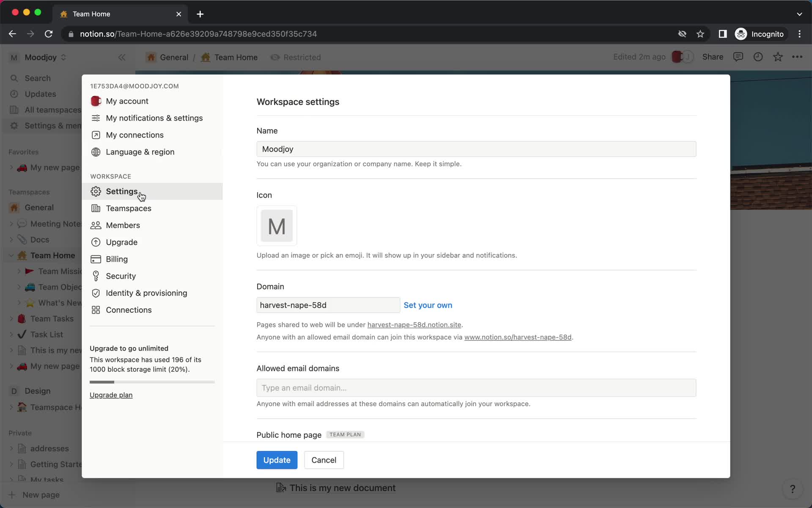
Task: Click Set your own domain link
Action: pyautogui.click(x=428, y=305)
